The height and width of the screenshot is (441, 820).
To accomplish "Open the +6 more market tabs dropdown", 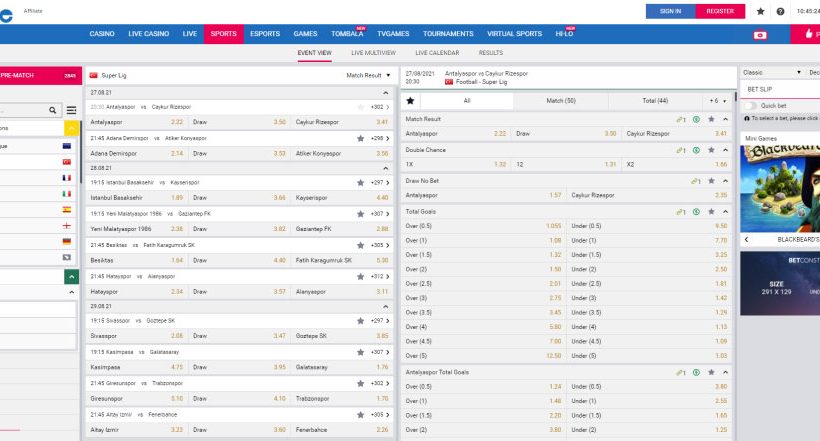I will coord(718,100).
